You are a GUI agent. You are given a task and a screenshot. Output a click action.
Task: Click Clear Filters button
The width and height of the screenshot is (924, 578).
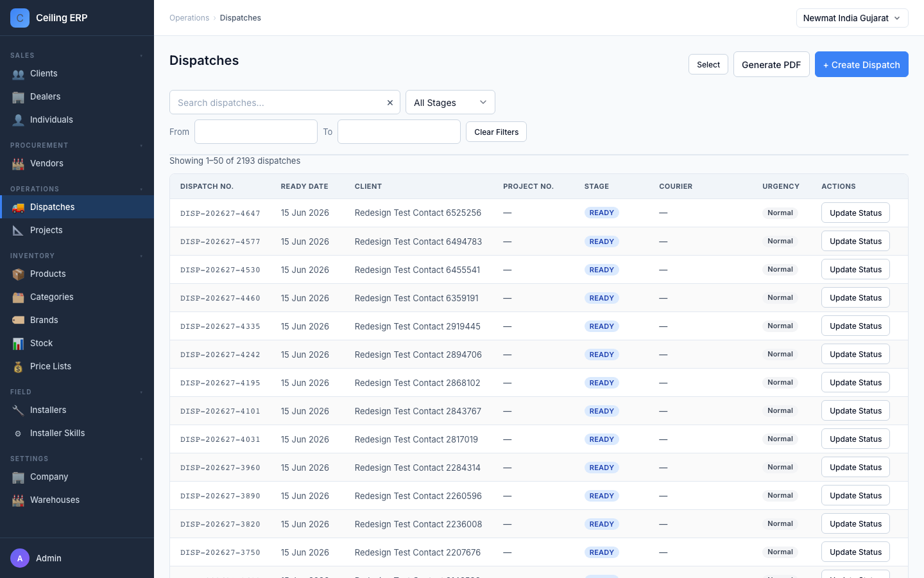496,132
